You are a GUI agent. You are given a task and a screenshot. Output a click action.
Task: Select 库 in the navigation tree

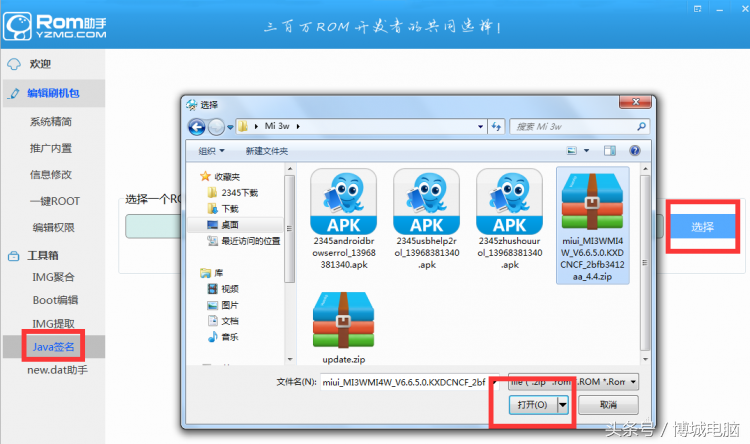click(x=219, y=273)
